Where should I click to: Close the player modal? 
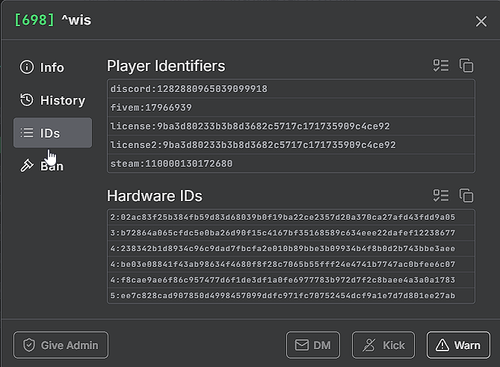tap(481, 21)
